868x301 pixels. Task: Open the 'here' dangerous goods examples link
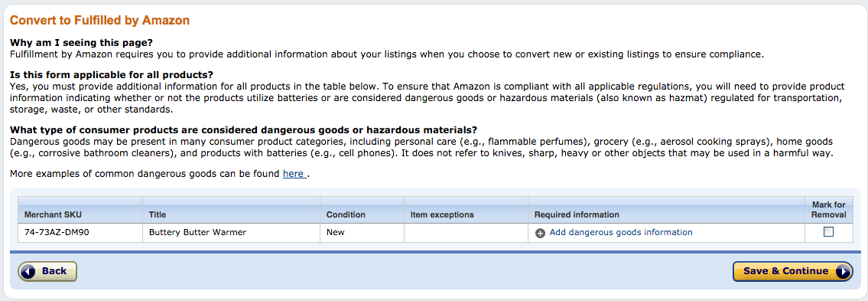tap(293, 174)
